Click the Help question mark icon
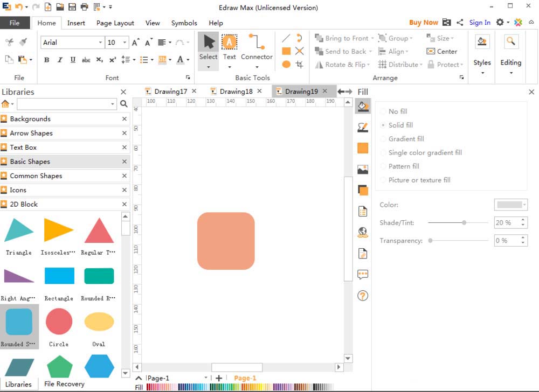539x392 pixels. (x=363, y=296)
